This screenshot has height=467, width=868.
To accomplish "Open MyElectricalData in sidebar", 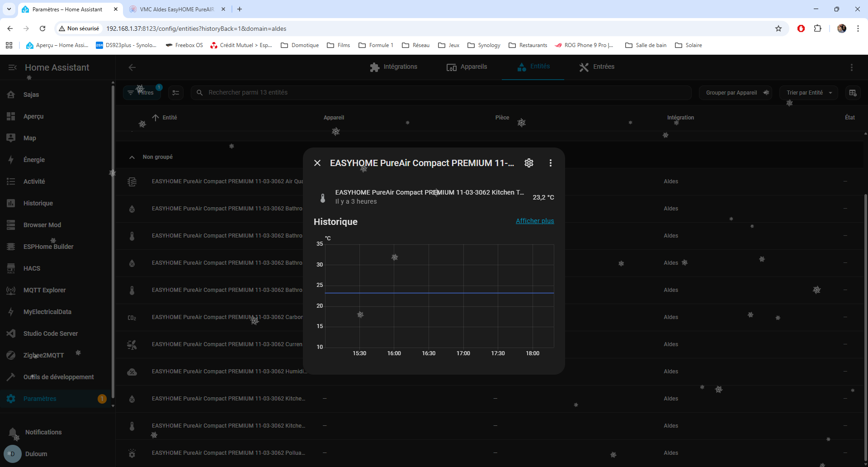I will point(56,312).
